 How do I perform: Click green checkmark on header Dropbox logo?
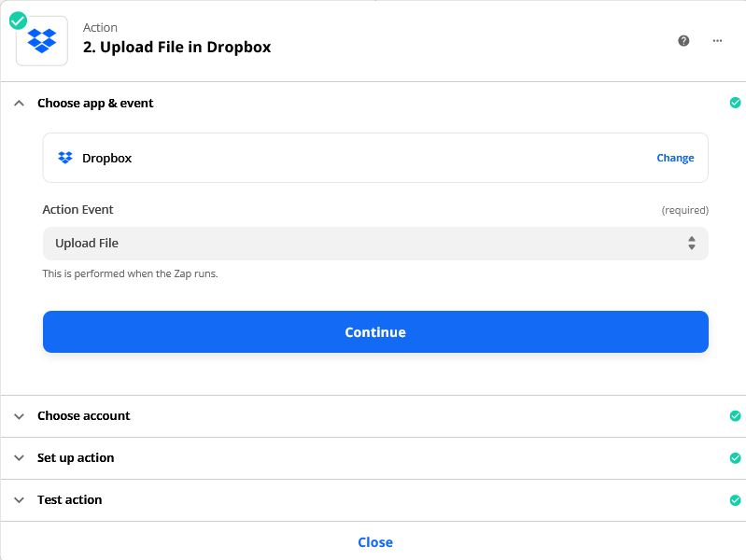(18, 21)
